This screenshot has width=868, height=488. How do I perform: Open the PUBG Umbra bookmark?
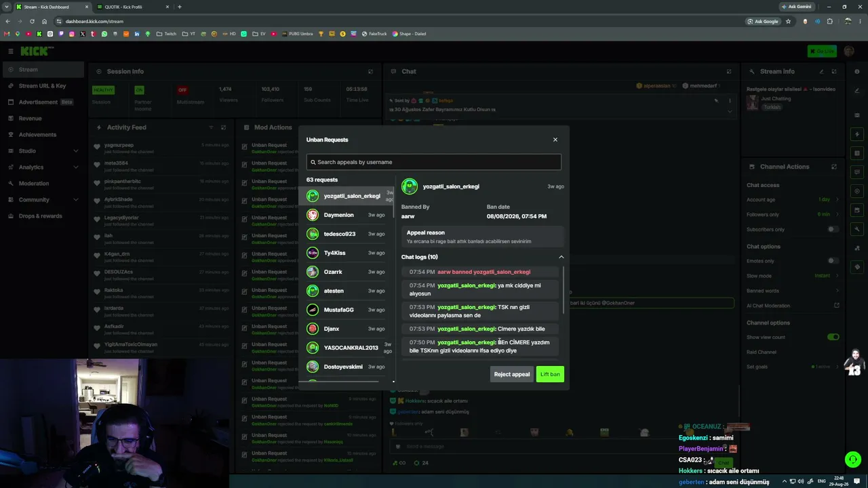point(298,34)
